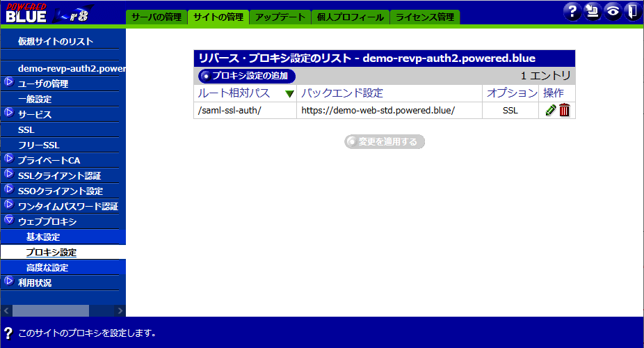The image size is (644, 348).
Task: Click the eye monitor icon in header
Action: click(613, 12)
